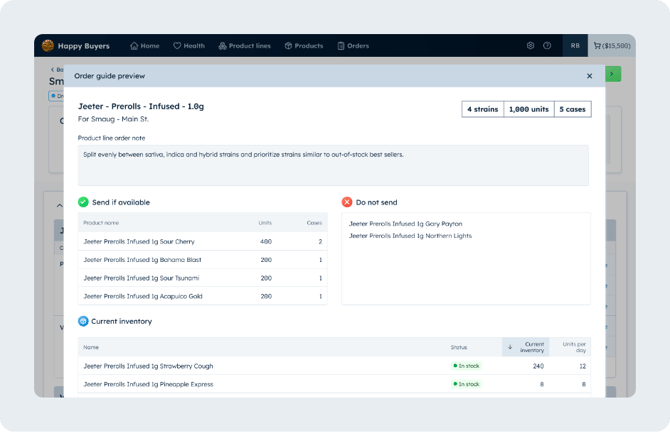Open the Product lines nav item
This screenshot has width=670, height=438.
(244, 46)
